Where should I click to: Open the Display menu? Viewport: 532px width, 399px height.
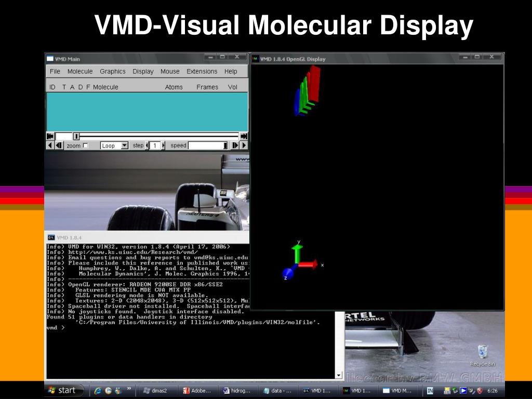click(x=143, y=71)
